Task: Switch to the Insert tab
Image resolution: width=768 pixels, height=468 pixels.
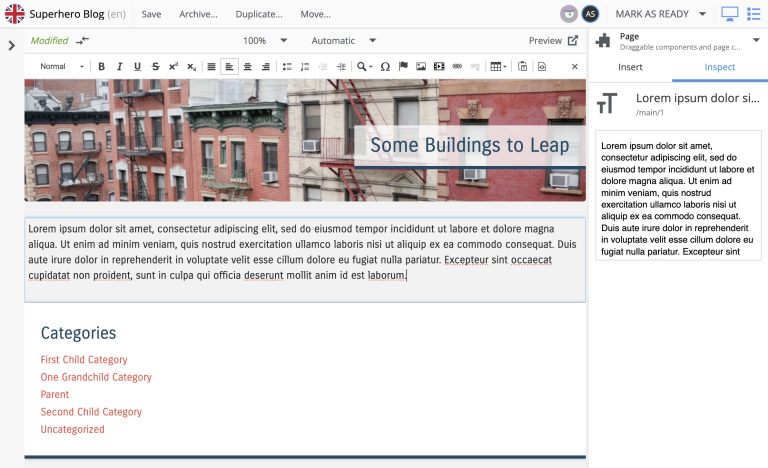Action: [x=630, y=67]
